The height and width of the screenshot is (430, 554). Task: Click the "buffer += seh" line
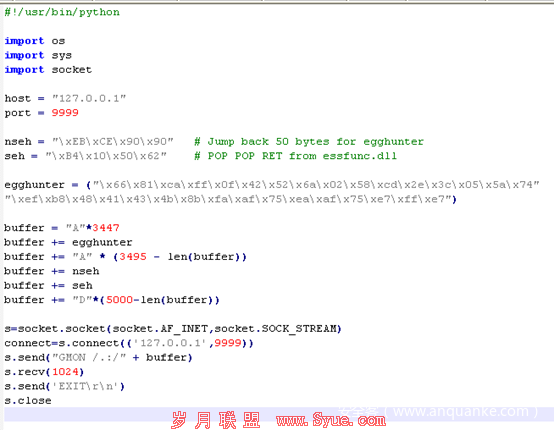[48, 285]
